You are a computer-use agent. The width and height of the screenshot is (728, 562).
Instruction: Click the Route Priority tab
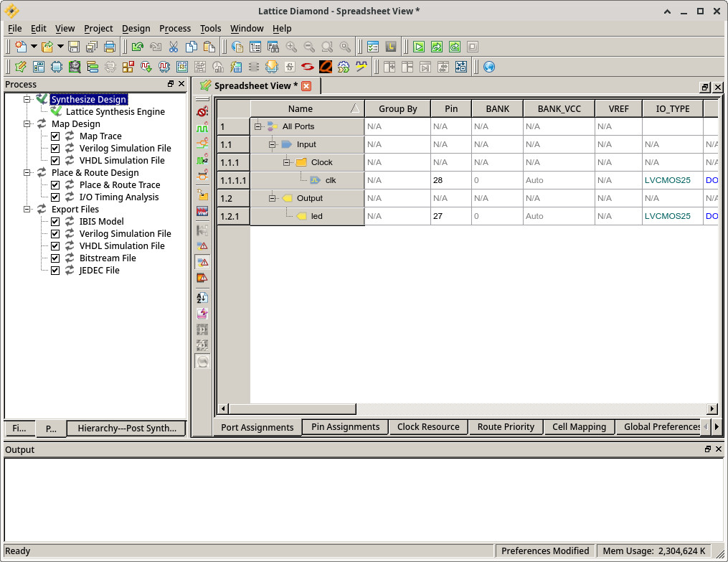coord(506,427)
